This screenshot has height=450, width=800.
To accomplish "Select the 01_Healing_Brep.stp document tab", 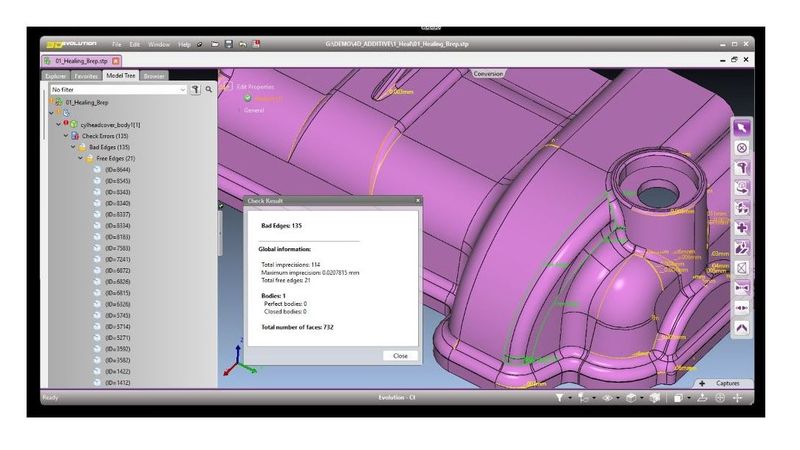I will tap(81, 61).
